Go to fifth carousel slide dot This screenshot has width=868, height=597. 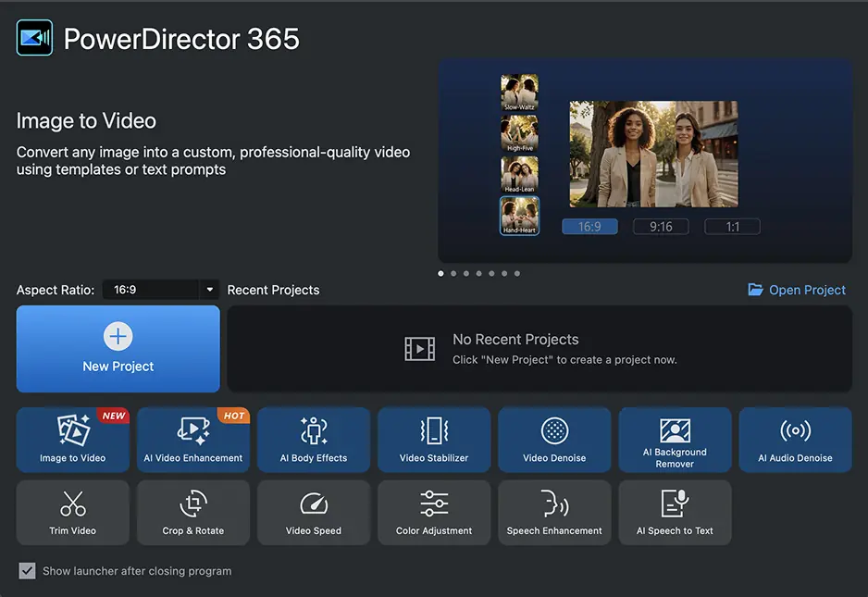point(491,274)
